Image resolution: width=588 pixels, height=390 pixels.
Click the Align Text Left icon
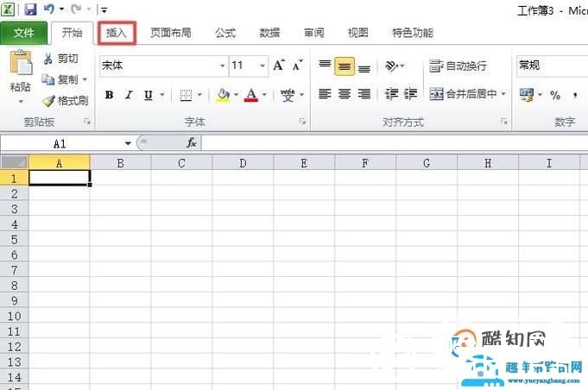click(x=325, y=94)
